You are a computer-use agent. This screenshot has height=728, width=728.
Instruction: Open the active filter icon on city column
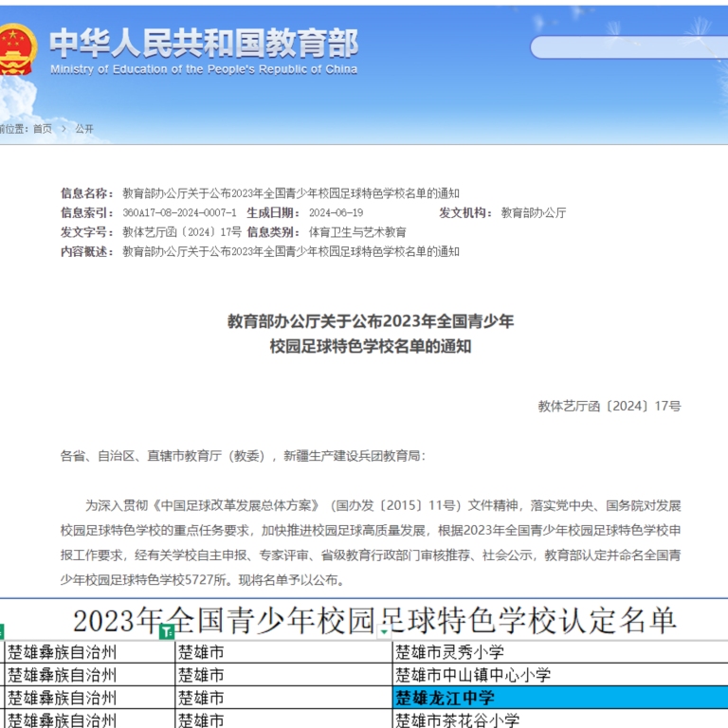pyautogui.click(x=167, y=631)
